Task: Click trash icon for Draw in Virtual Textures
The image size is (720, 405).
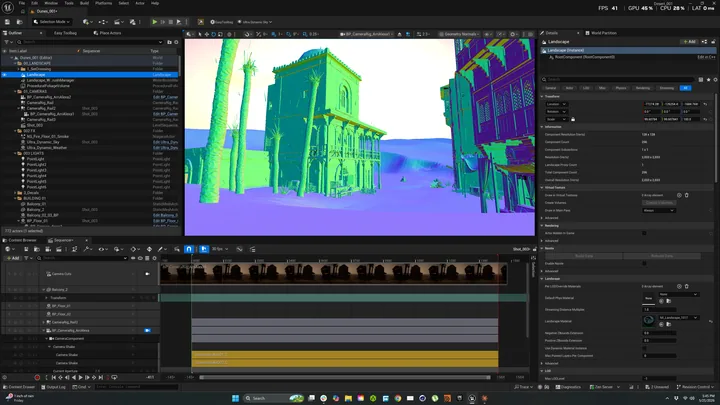Action: [686, 195]
